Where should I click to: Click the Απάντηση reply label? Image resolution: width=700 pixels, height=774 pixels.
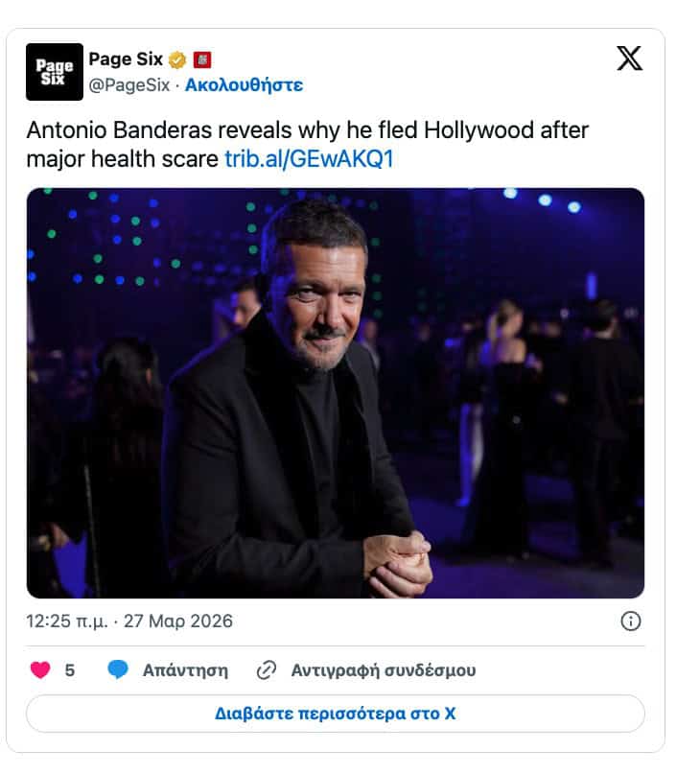point(185,670)
